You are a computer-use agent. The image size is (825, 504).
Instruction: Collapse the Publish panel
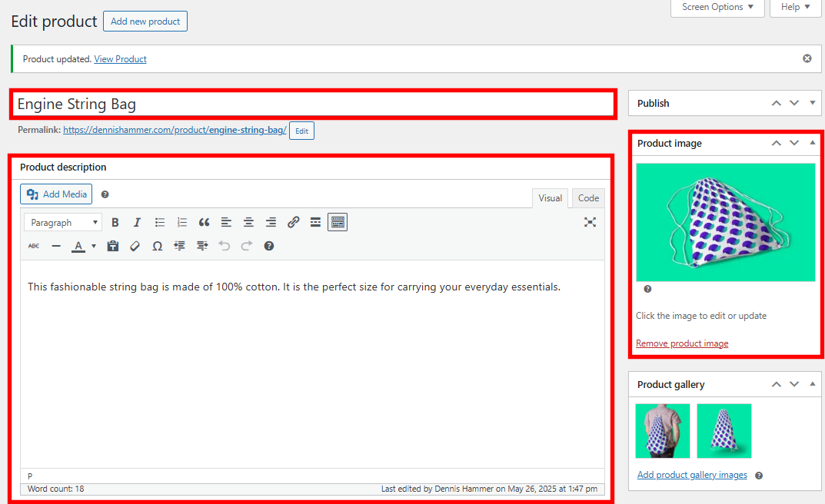tap(812, 103)
